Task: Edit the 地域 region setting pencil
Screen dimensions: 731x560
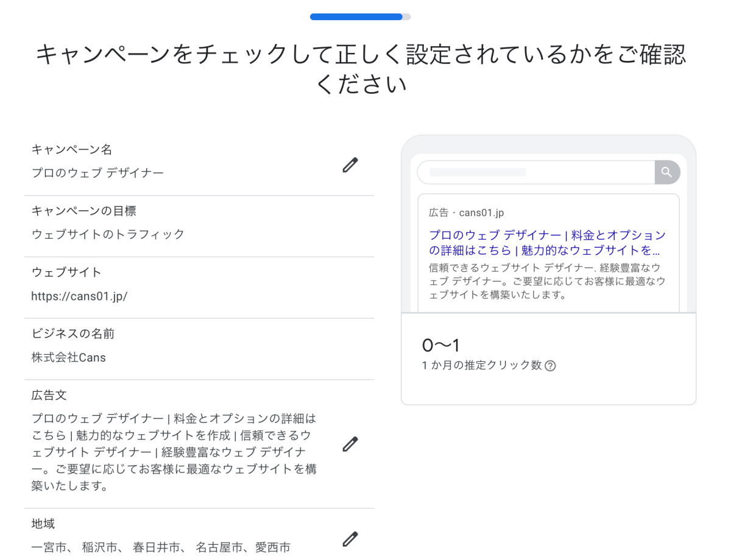Action: tap(350, 539)
